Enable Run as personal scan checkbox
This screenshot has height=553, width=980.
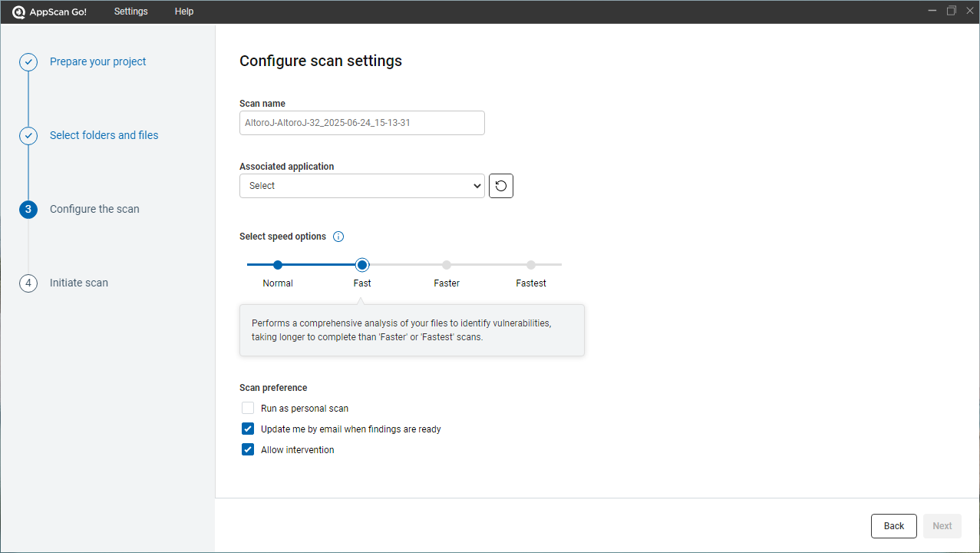click(248, 409)
